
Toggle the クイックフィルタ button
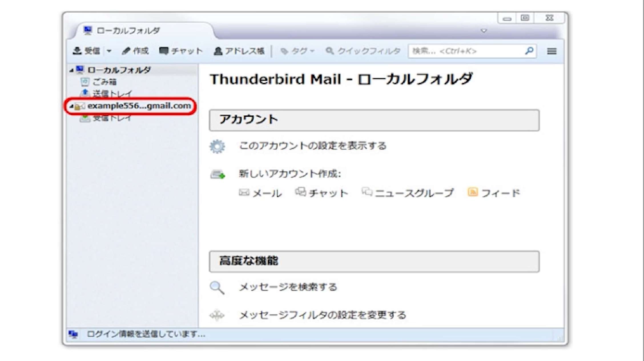pos(363,51)
